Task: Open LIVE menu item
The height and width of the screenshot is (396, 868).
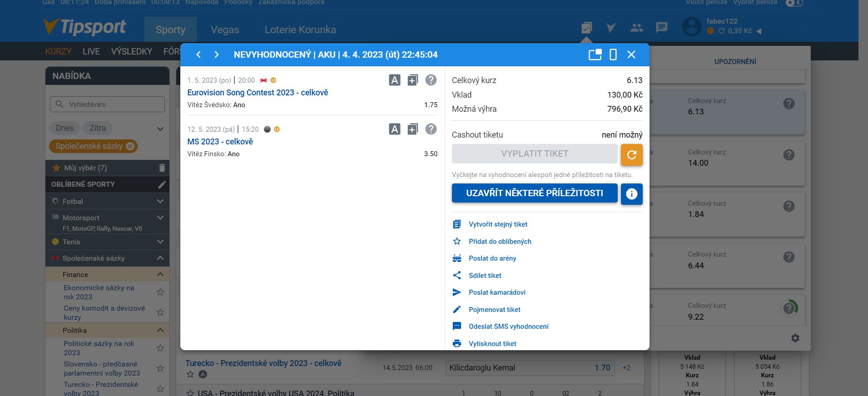Action: pos(91,51)
